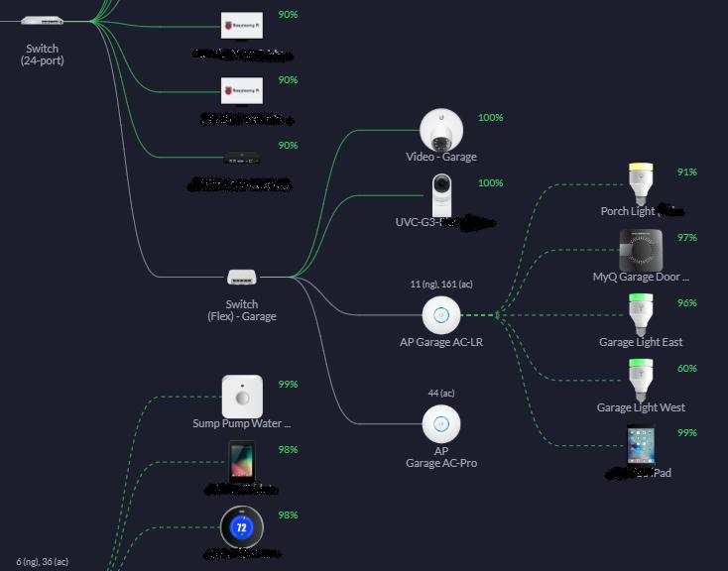Click the Porch Light bulb icon
Screen dimensions: 728x571
pos(641,183)
